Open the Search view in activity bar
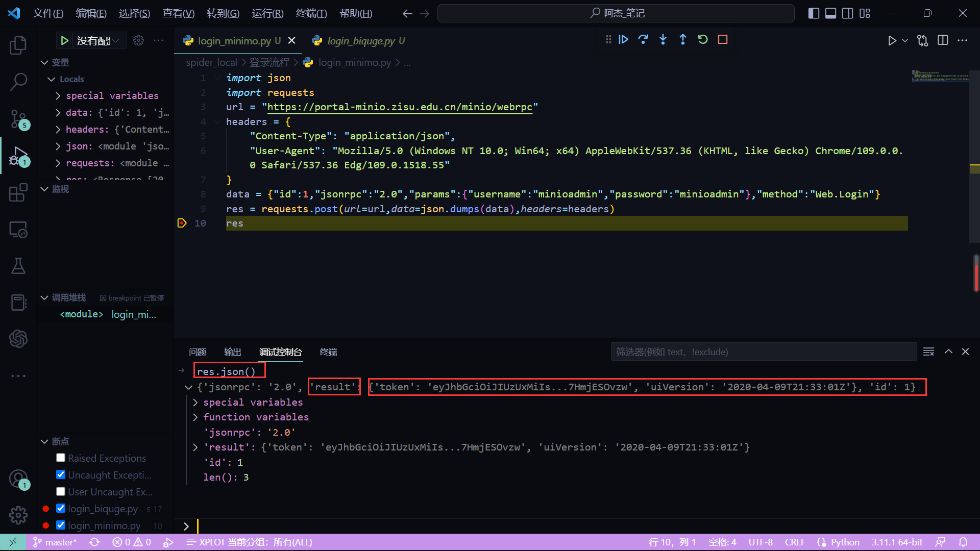Image resolution: width=980 pixels, height=551 pixels. [18, 82]
